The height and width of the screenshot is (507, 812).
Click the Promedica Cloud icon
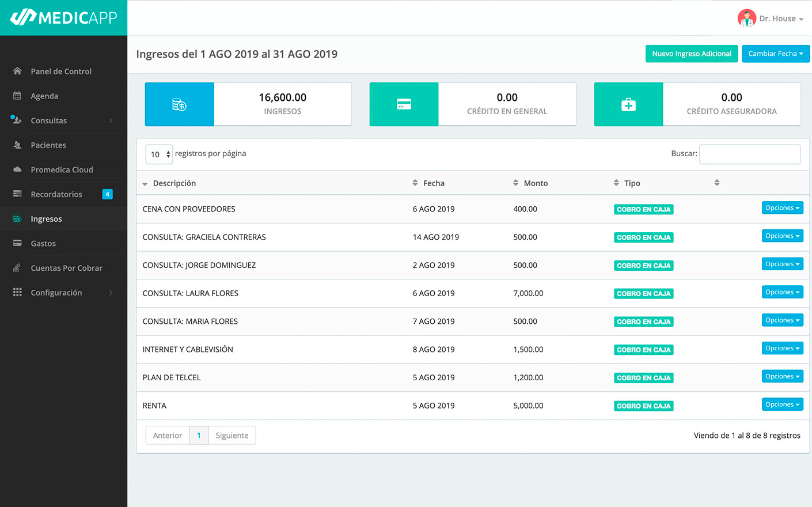(x=17, y=169)
